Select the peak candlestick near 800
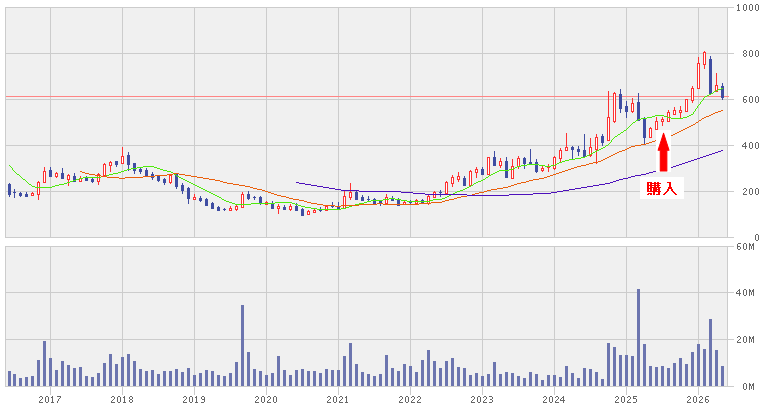This screenshot has width=764, height=407. click(705, 59)
